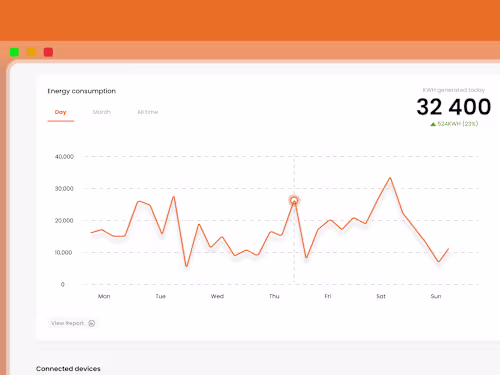Switch to the Month tab
The image size is (500, 375).
(102, 112)
